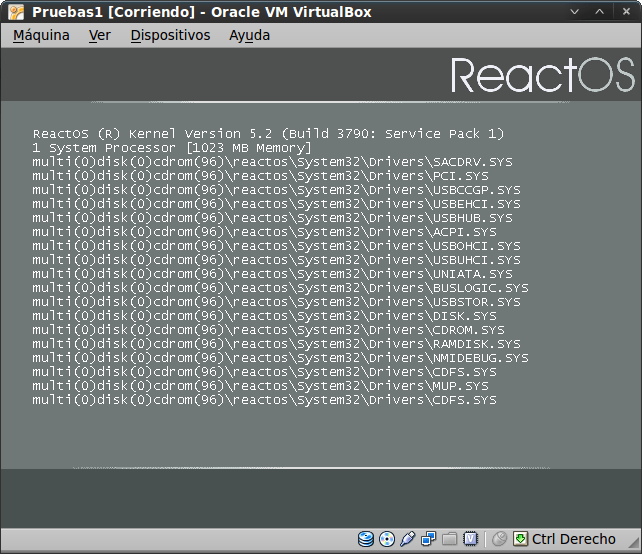Click the ACPI.SYS driver line
This screenshot has width=642, height=554.
point(264,232)
